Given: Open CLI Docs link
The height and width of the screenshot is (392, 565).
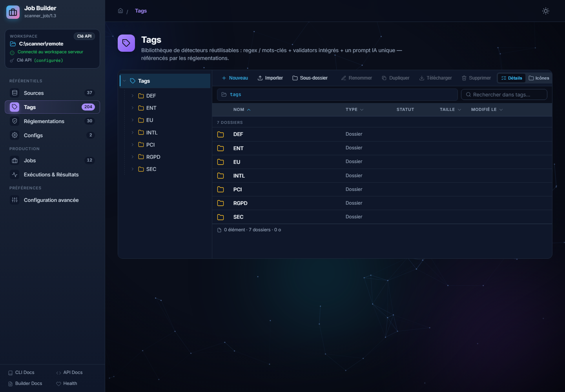Looking at the screenshot, I should (21, 372).
